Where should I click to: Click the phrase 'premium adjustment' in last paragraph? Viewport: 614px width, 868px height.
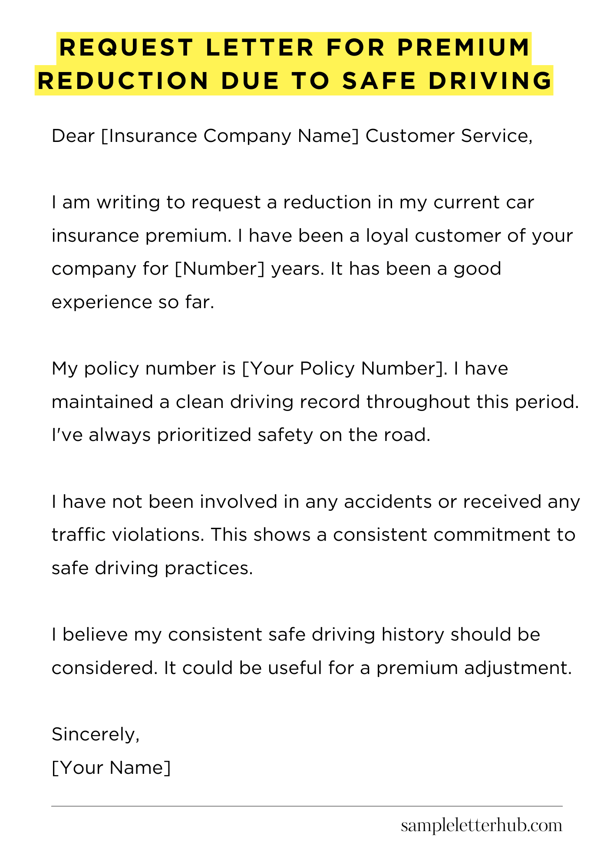tap(473, 667)
